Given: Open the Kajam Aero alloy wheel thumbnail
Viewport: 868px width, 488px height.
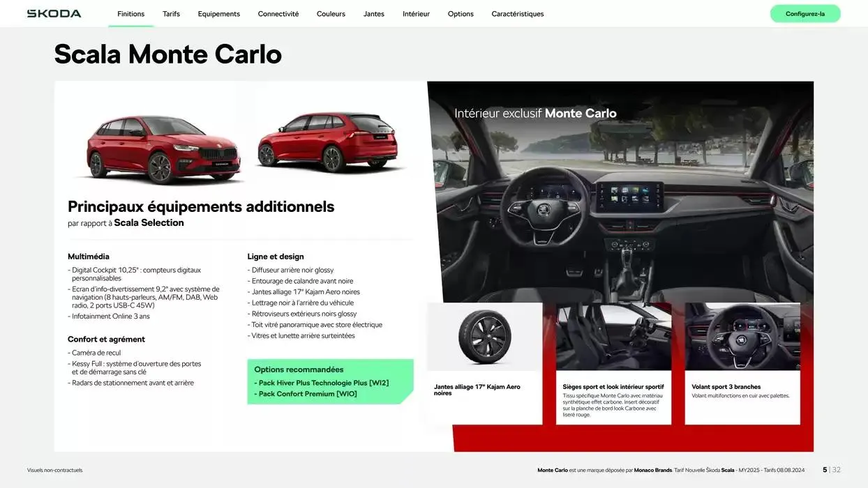Looking at the screenshot, I should (x=484, y=337).
